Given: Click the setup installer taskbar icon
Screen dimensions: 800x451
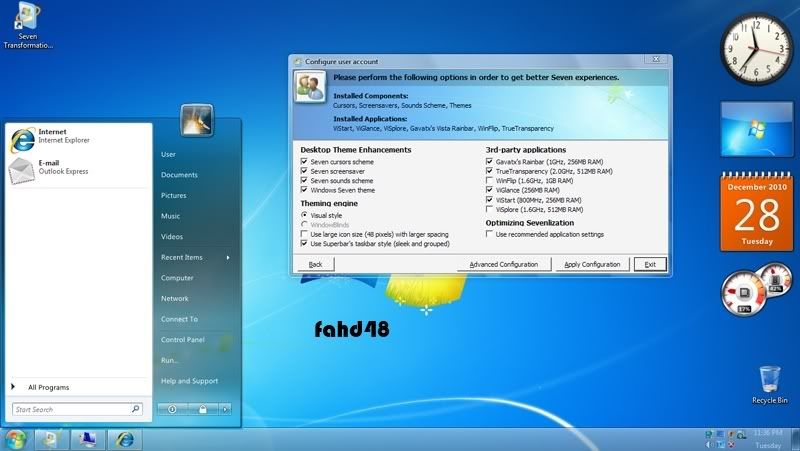Looking at the screenshot, I should tap(51, 439).
